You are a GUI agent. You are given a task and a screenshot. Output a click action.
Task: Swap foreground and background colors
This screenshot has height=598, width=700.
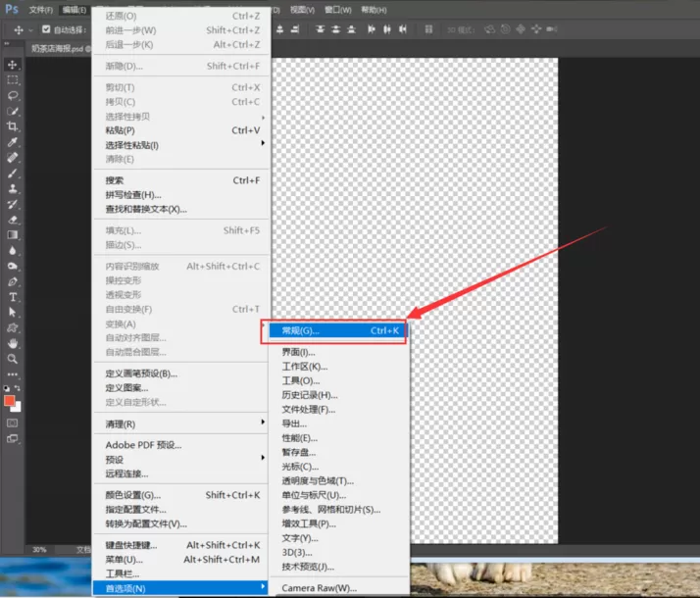[18, 388]
